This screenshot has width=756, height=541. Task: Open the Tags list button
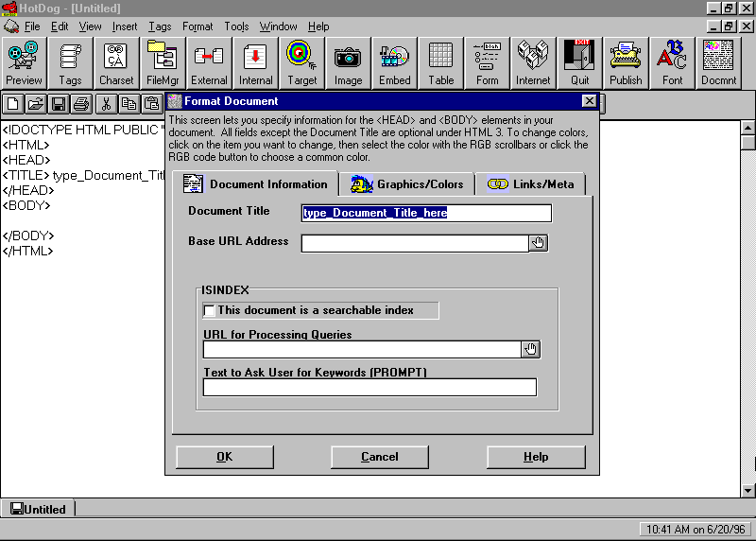(x=70, y=63)
